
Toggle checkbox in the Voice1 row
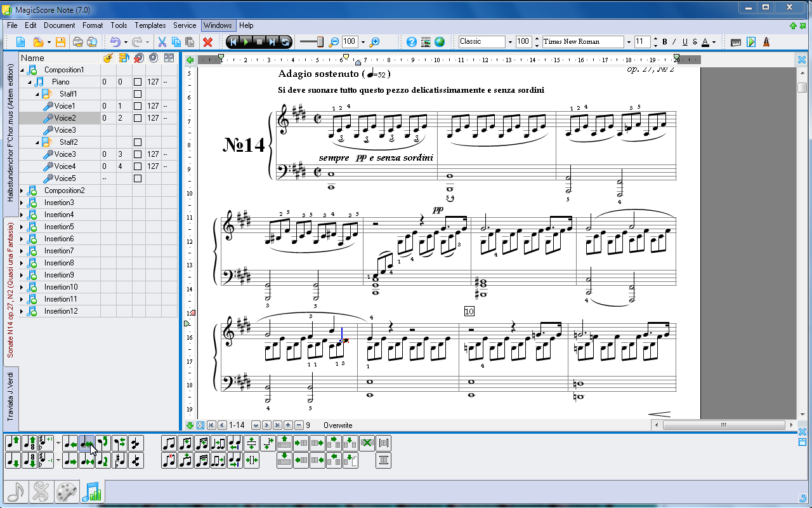pyautogui.click(x=138, y=106)
